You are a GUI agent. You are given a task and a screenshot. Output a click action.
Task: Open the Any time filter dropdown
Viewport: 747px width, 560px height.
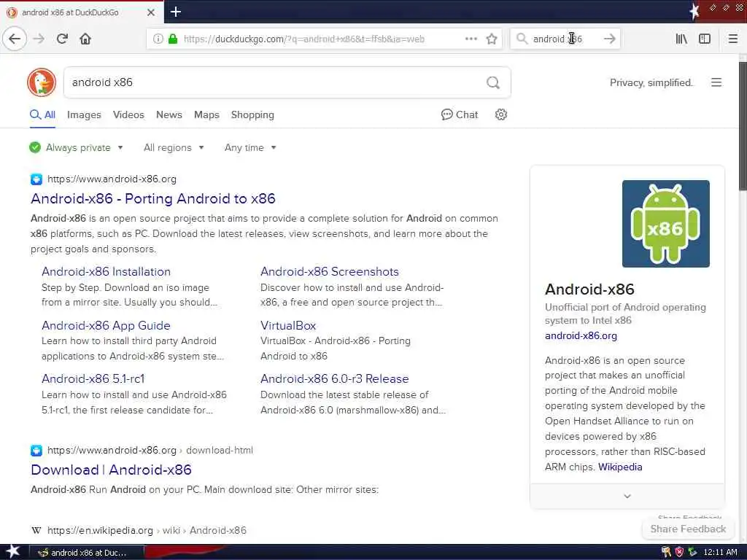coord(250,147)
